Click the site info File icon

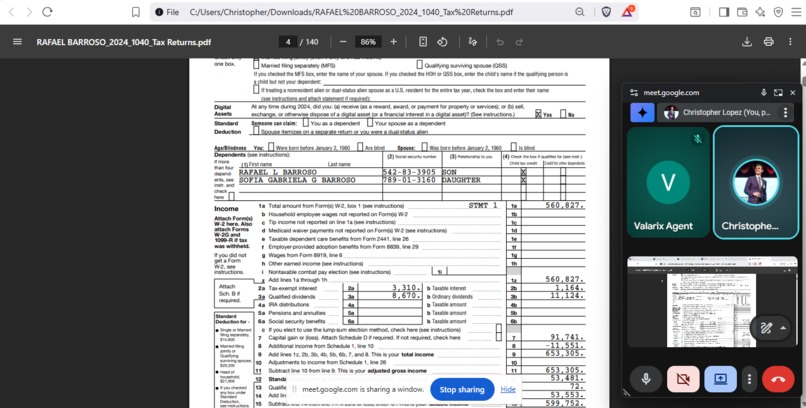[x=167, y=12]
